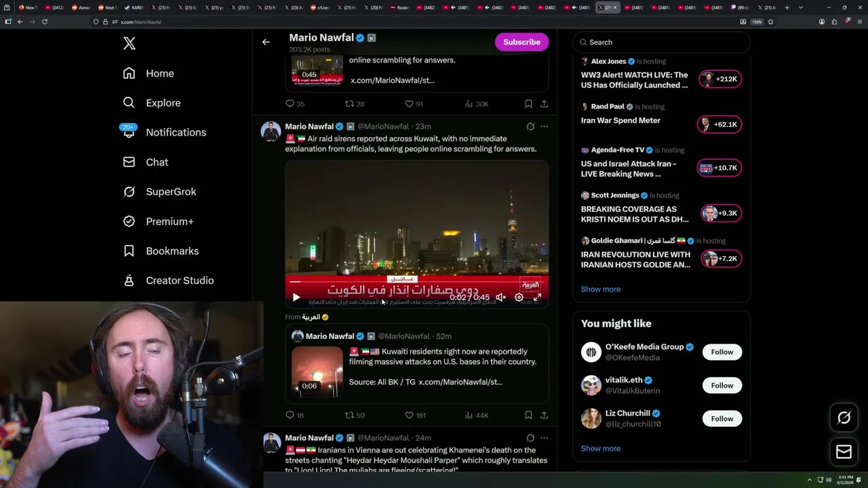Open Premium+ in sidebar
Screen dimensions: 868x488
[157, 222]
